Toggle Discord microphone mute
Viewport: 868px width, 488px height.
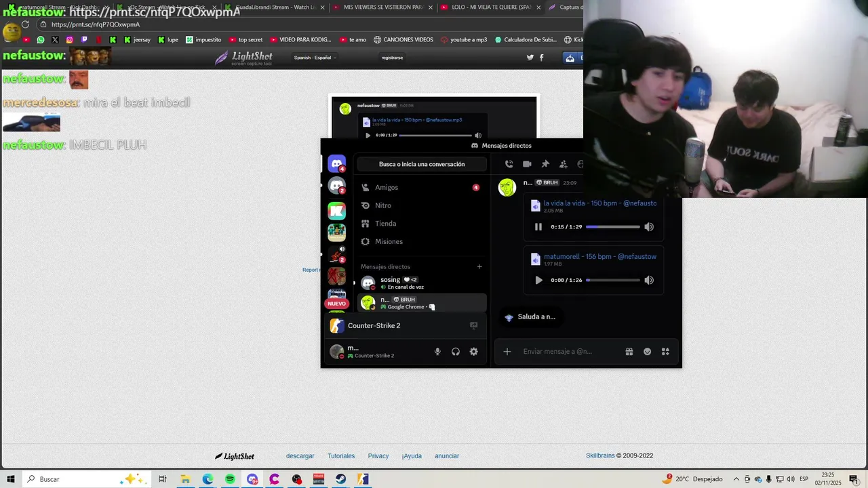437,351
